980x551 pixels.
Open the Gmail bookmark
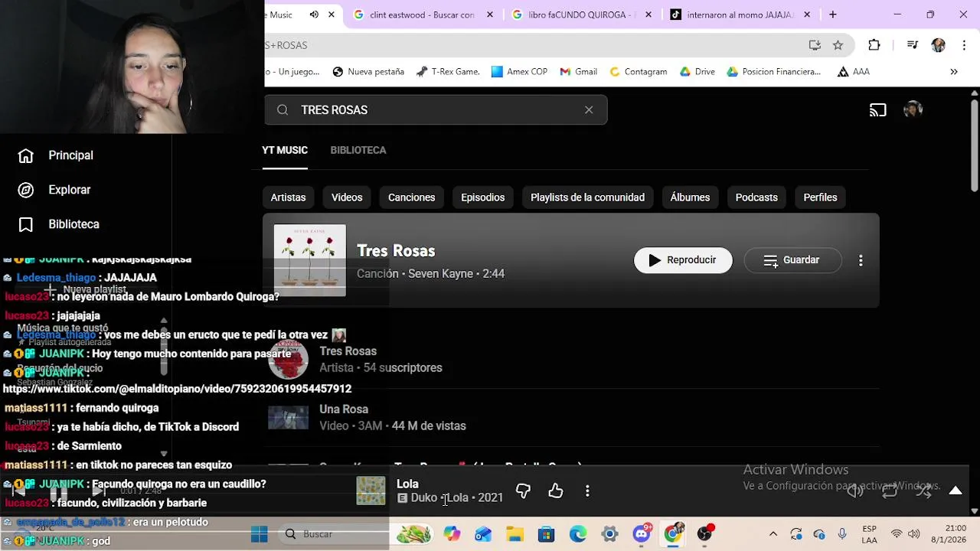point(578,72)
